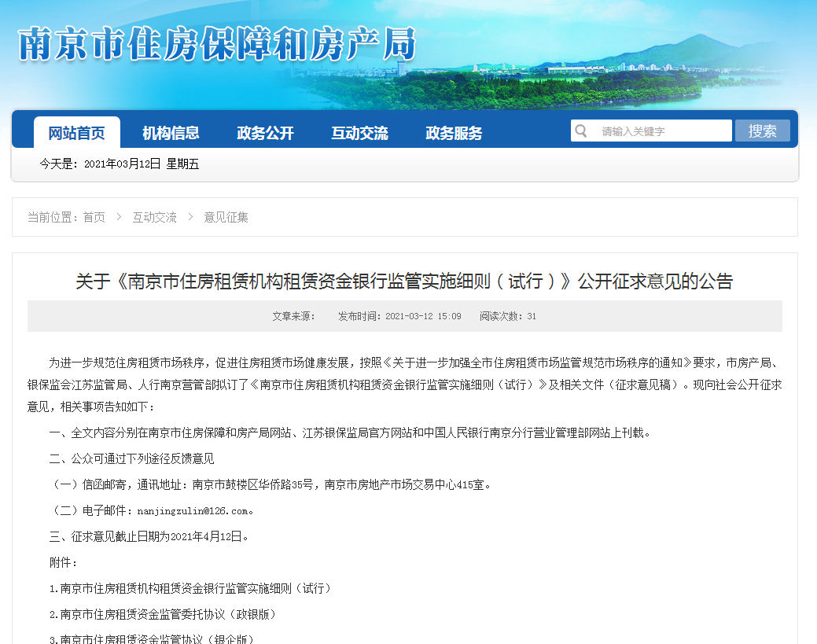Click the 南京市住房保障和房产局 site title
Image resolution: width=817 pixels, height=644 pixels.
pos(217,44)
